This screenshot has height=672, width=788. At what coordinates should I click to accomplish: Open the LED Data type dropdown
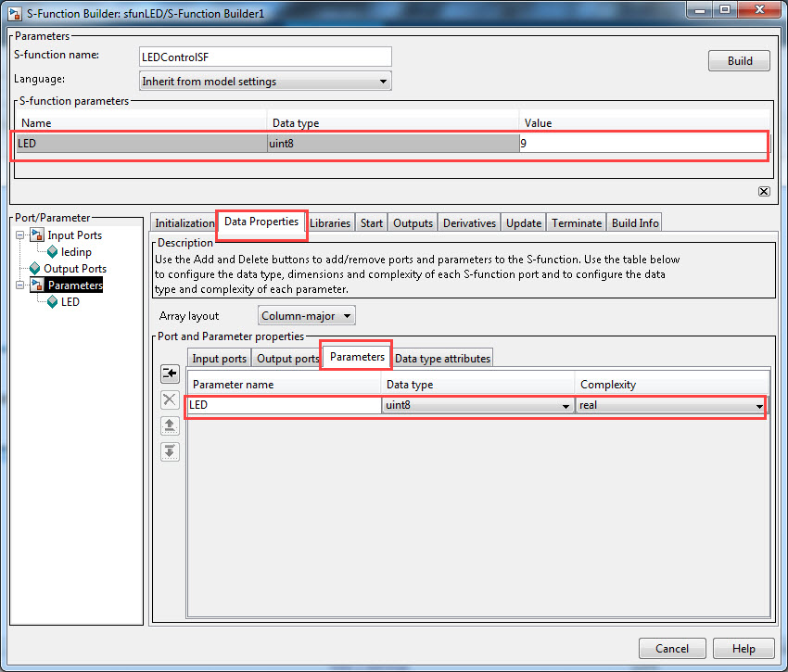(x=566, y=405)
